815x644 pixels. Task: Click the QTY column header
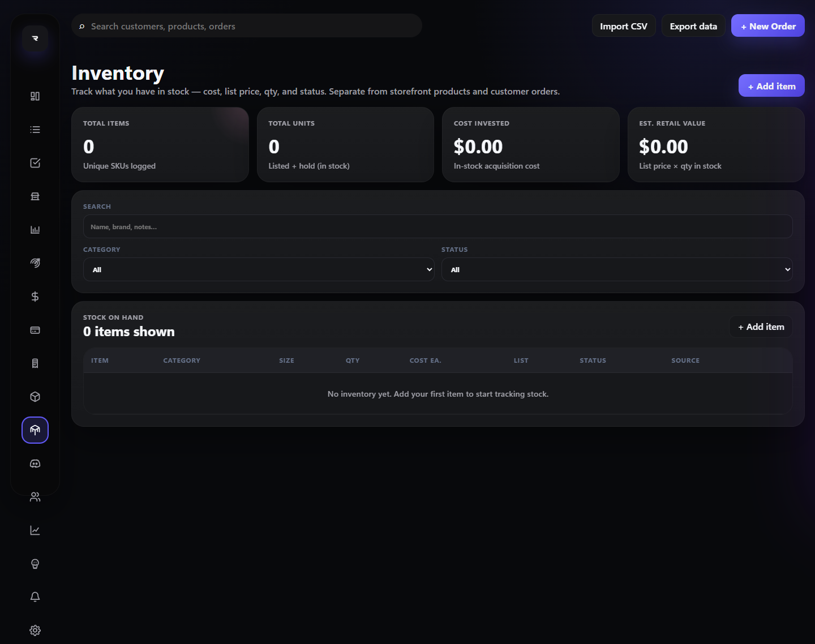point(353,360)
